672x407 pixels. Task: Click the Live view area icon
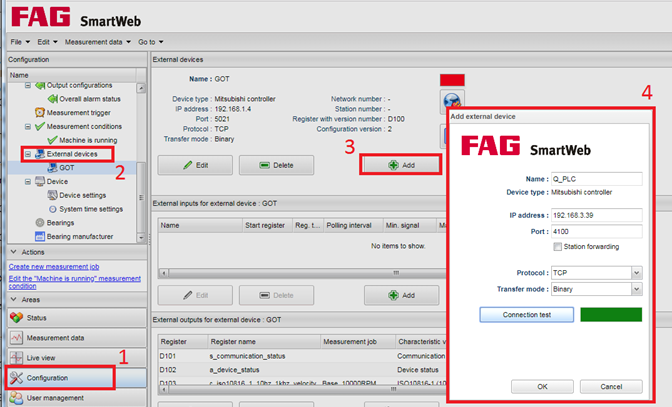pyautogui.click(x=16, y=358)
